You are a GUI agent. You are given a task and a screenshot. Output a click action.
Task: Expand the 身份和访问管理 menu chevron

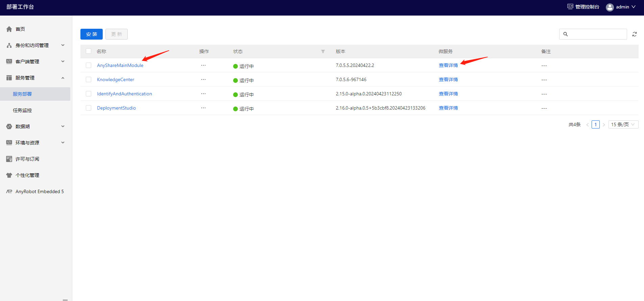click(63, 45)
